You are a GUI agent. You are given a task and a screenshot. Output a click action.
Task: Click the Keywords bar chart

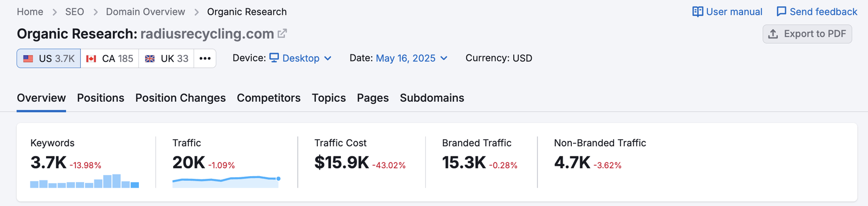[85, 181]
